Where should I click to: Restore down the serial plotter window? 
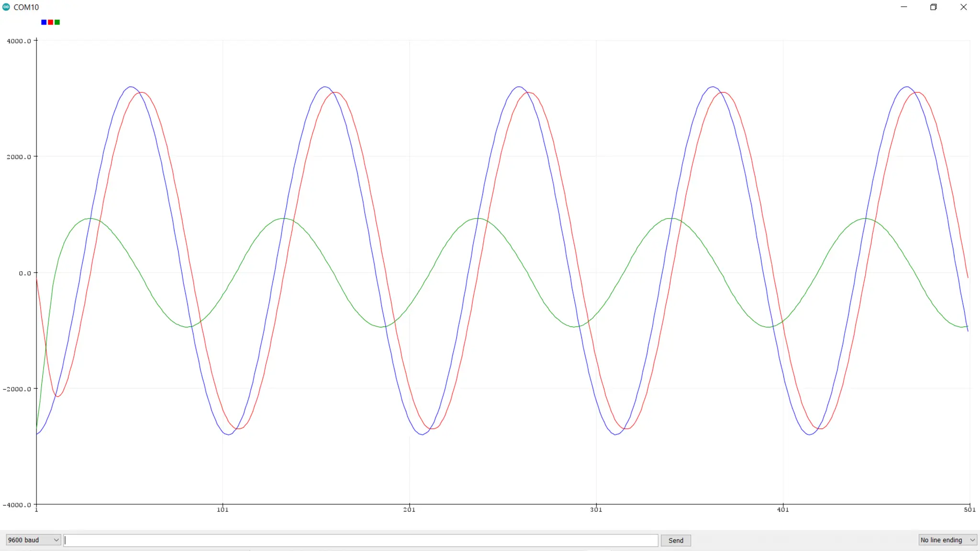(934, 7)
